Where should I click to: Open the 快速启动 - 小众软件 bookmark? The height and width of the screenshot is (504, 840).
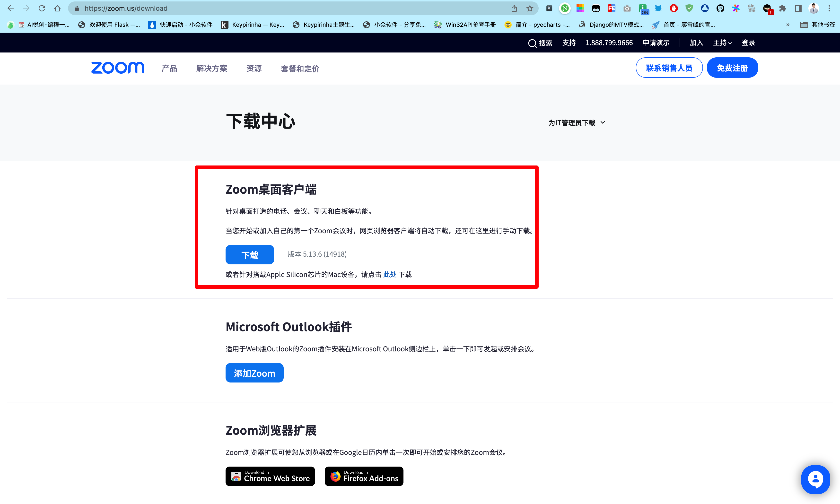[x=180, y=25]
